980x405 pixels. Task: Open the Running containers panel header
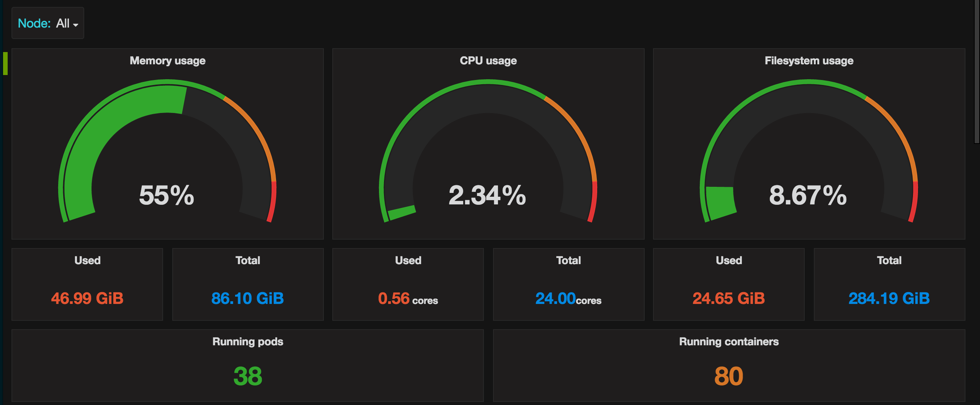click(x=729, y=342)
